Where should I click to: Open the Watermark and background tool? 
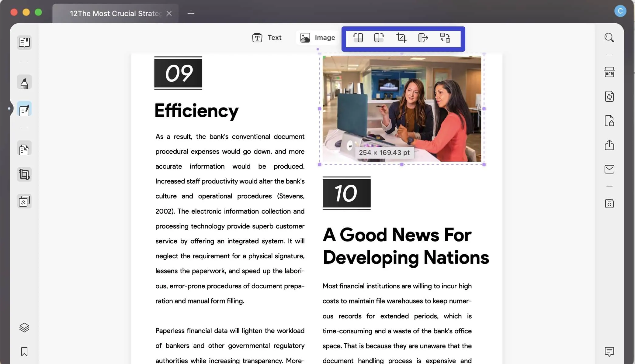pos(24,201)
